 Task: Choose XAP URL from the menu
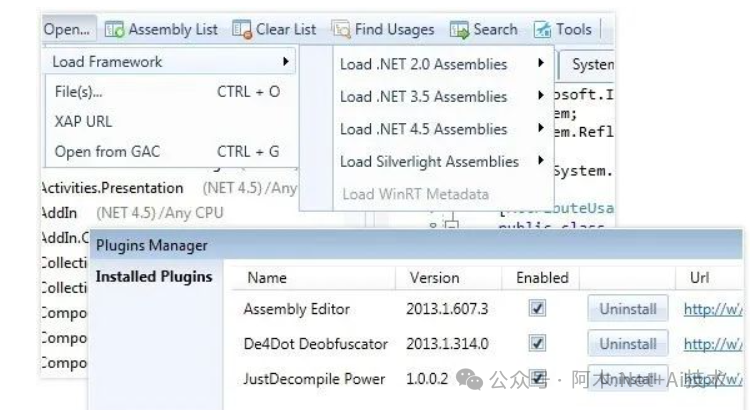(x=83, y=122)
